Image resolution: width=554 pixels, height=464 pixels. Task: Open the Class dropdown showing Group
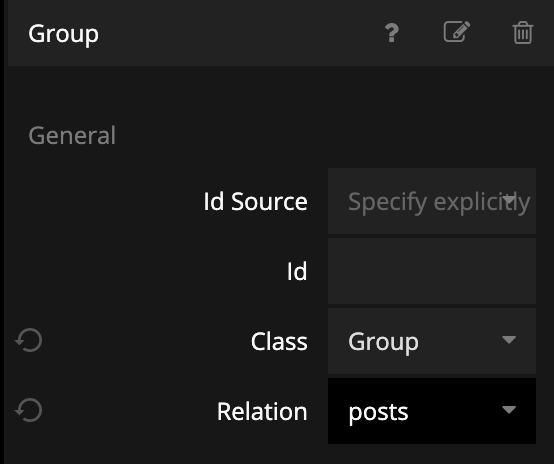[x=432, y=341]
